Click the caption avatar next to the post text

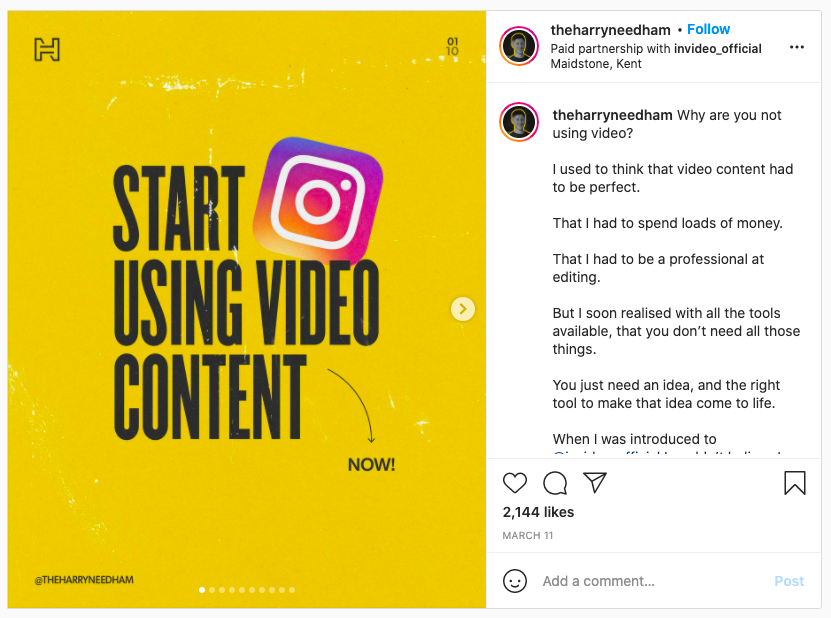tap(519, 122)
